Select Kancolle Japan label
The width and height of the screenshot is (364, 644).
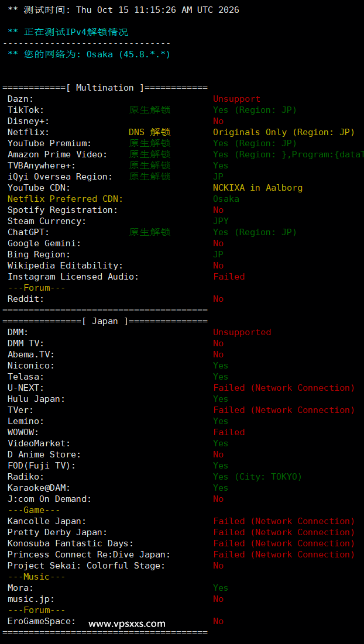coord(47,521)
